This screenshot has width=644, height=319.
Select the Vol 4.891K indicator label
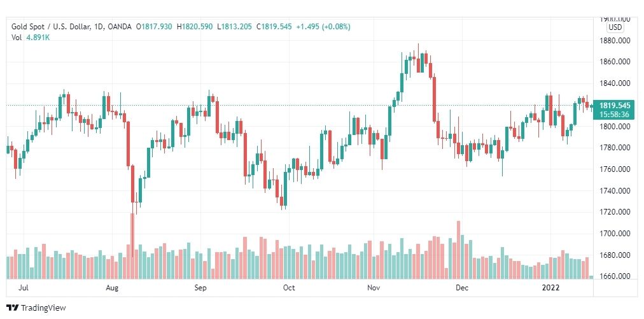31,38
